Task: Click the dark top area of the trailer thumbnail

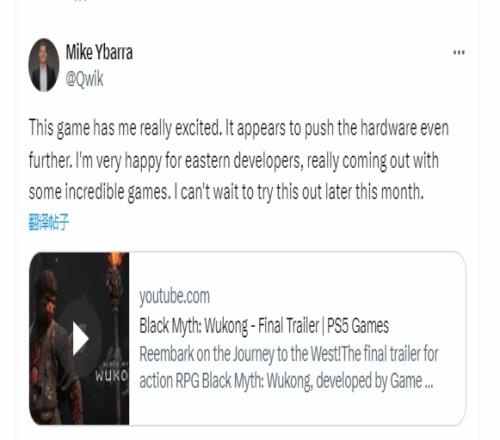Action: pyautogui.click(x=80, y=262)
